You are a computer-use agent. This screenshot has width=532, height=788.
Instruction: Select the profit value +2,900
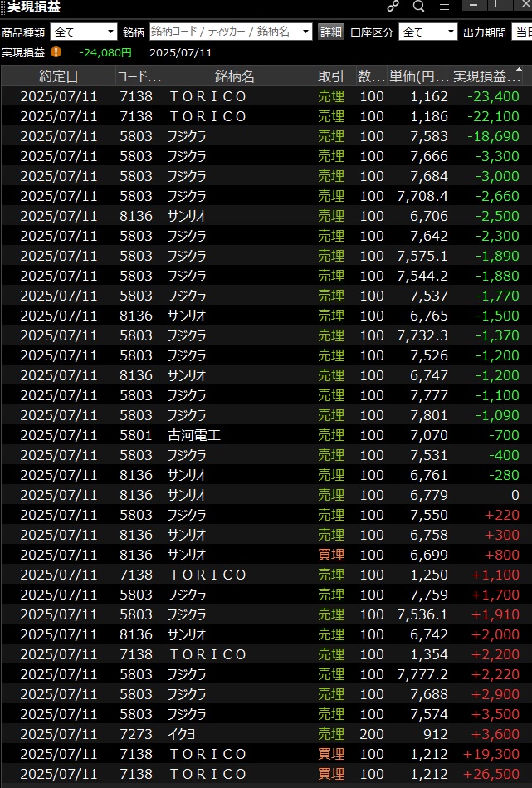495,694
